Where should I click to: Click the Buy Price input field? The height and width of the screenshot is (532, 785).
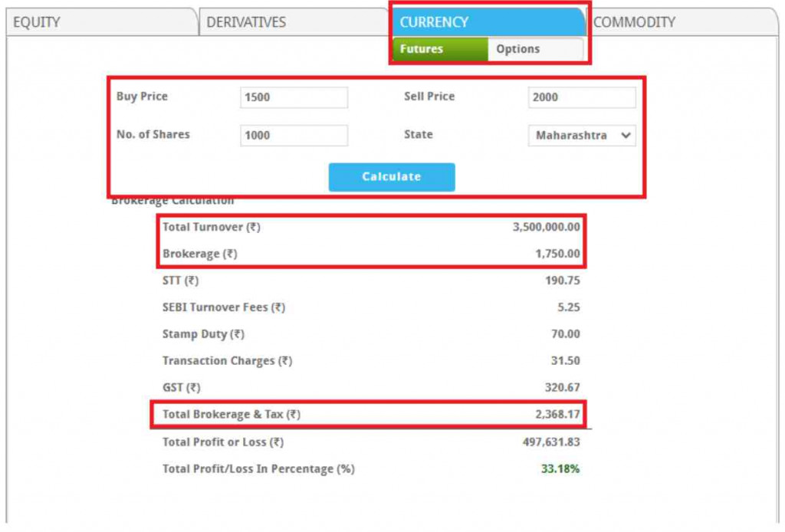(x=294, y=97)
